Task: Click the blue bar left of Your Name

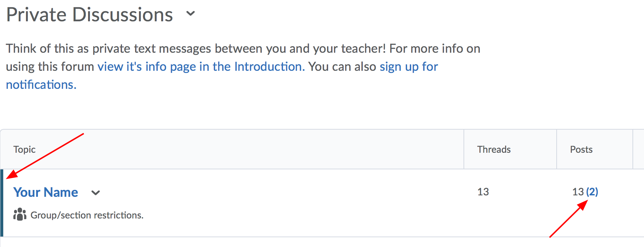Action: [2, 202]
